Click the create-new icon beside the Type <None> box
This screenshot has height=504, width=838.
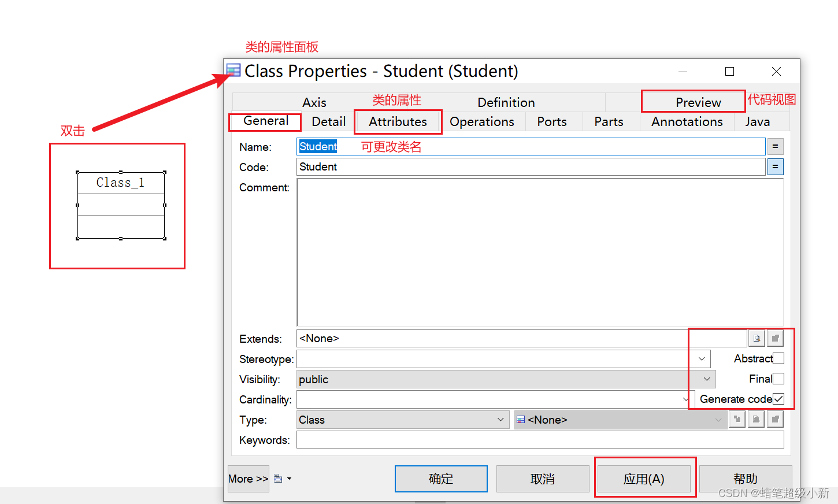(x=737, y=420)
